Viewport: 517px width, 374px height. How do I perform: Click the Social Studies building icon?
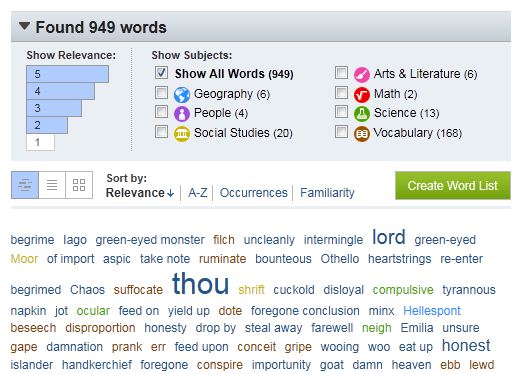click(x=182, y=134)
